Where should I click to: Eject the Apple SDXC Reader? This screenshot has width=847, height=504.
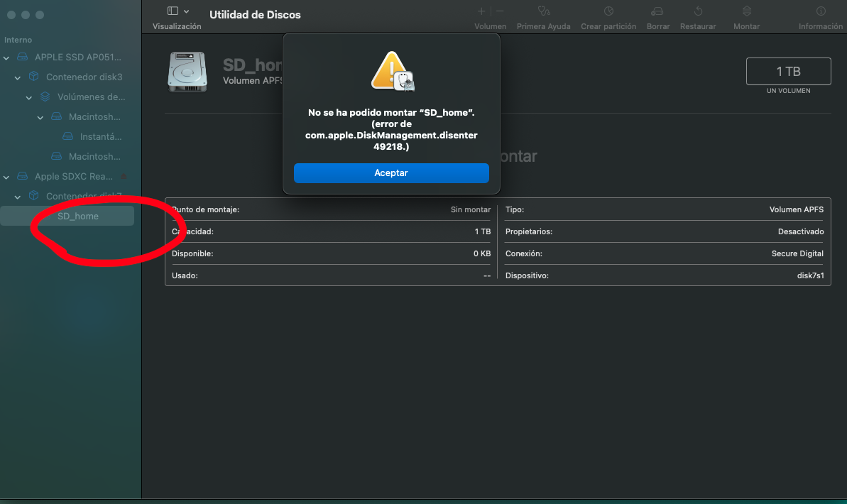(x=124, y=176)
